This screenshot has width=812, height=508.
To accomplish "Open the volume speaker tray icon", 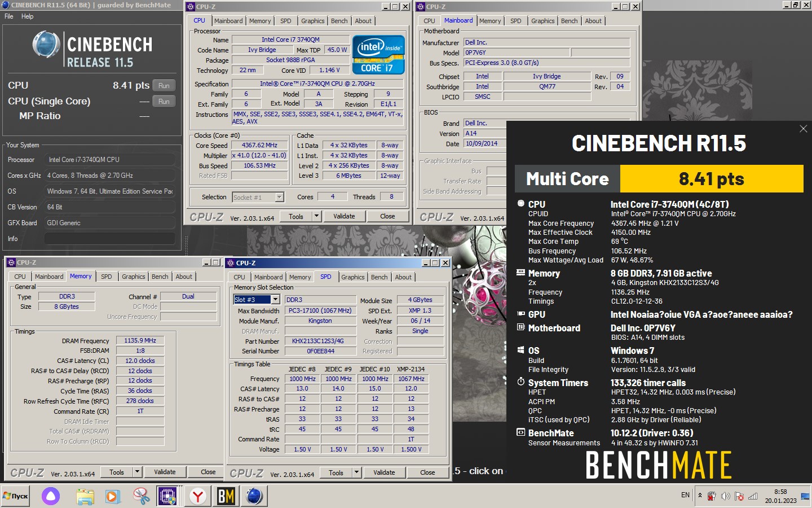I will tap(726, 496).
